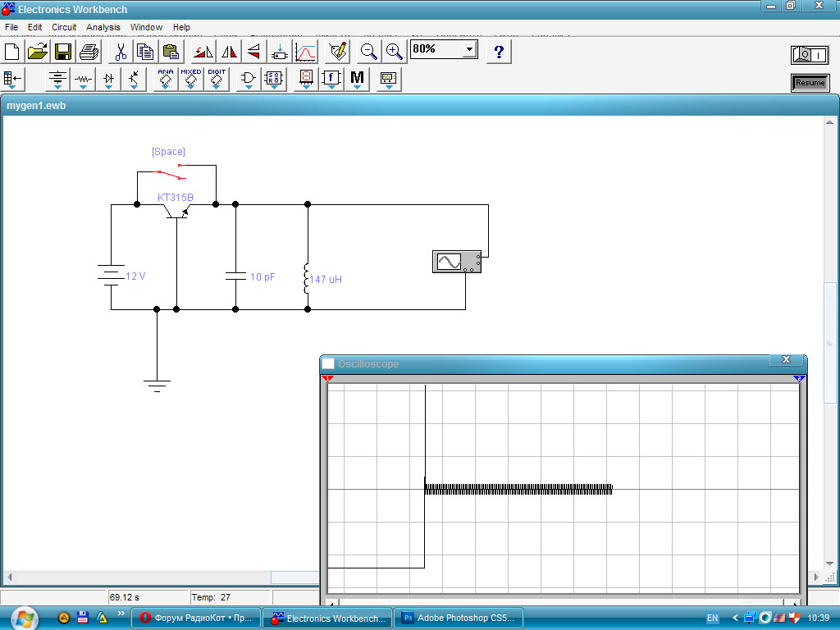Click the Resume simulation button
Image resolution: width=840 pixels, height=630 pixels.
809,83
